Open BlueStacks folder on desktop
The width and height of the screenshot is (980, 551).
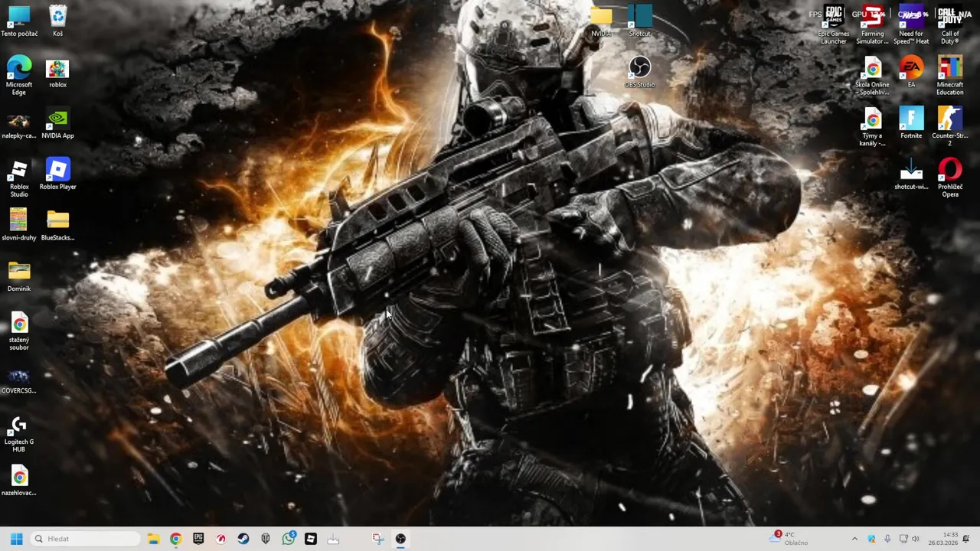[x=57, y=226]
